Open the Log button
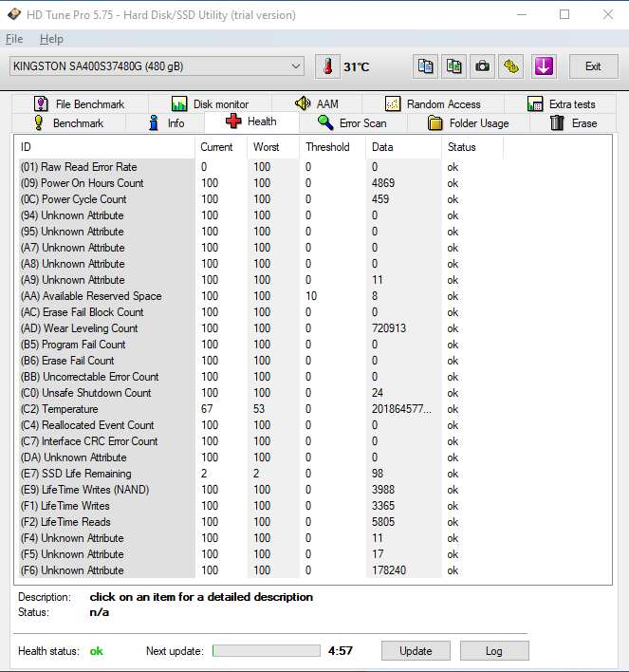 pos(494,651)
